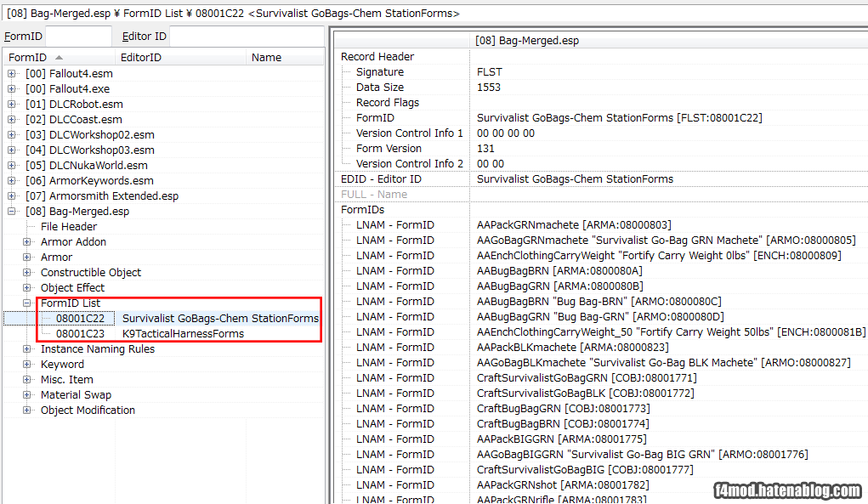Expand the Armor group
The width and height of the screenshot is (868, 504).
pyautogui.click(x=26, y=258)
